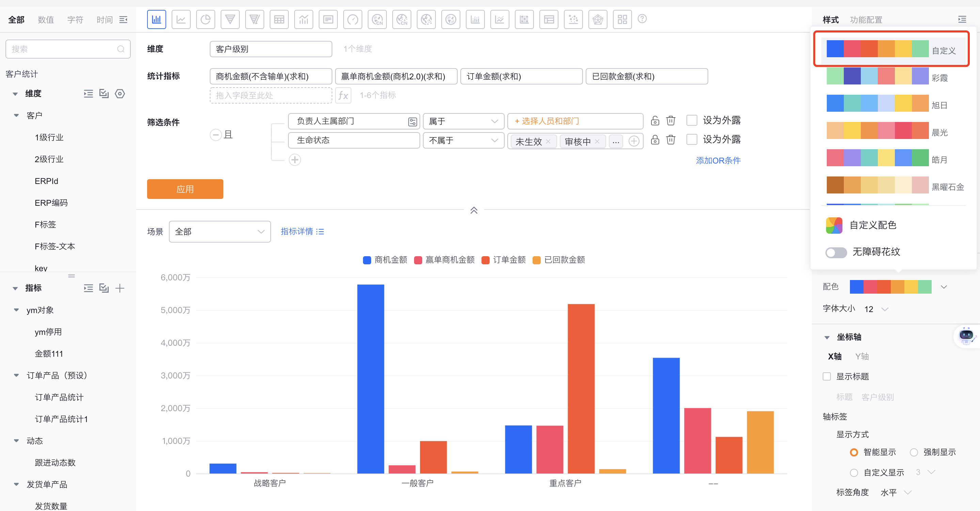
Task: Expand the 配色 palette dropdown arrow
Action: [944, 287]
